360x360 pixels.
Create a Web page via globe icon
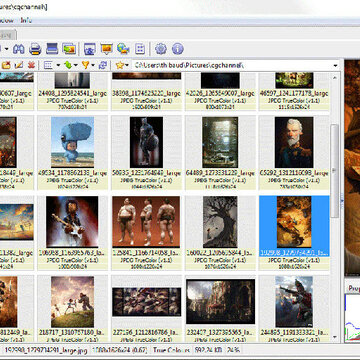point(123,49)
